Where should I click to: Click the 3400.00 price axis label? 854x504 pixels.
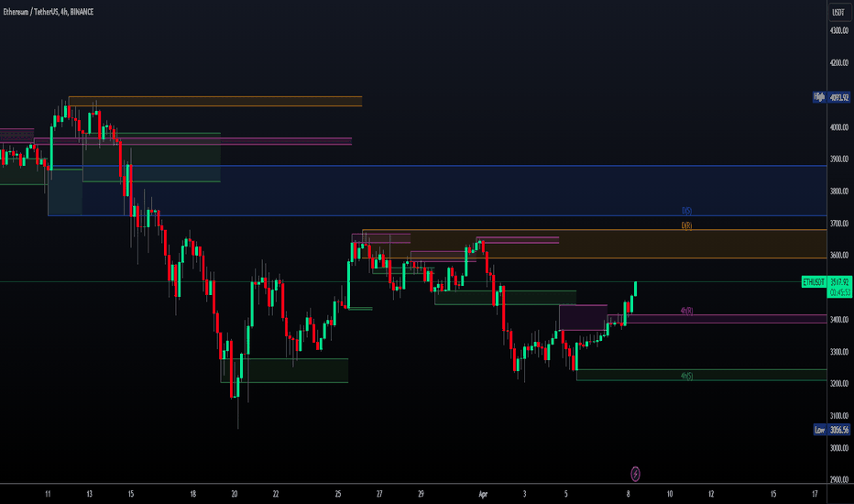[839, 319]
